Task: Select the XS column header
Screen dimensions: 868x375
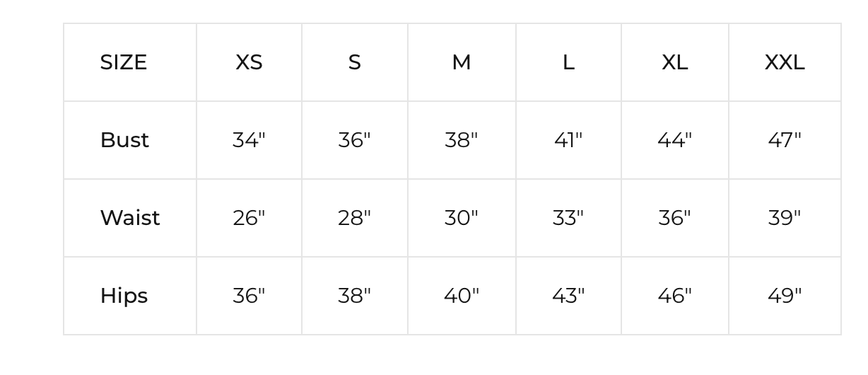Action: (249, 62)
